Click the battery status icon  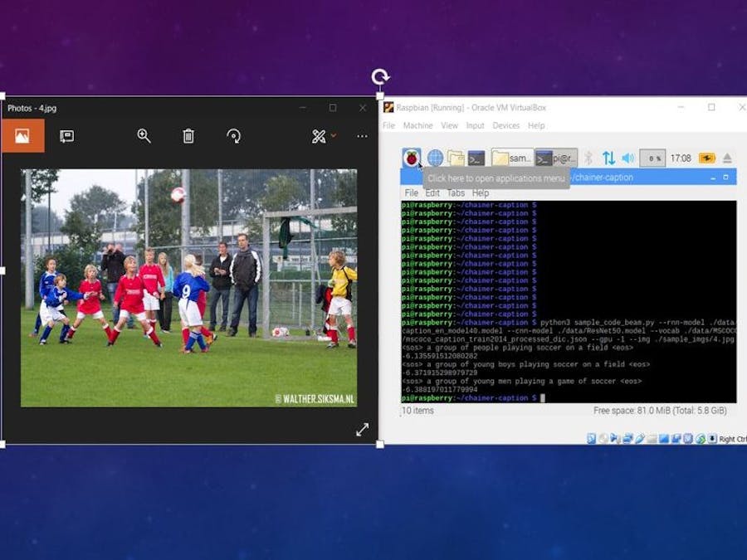click(x=707, y=158)
